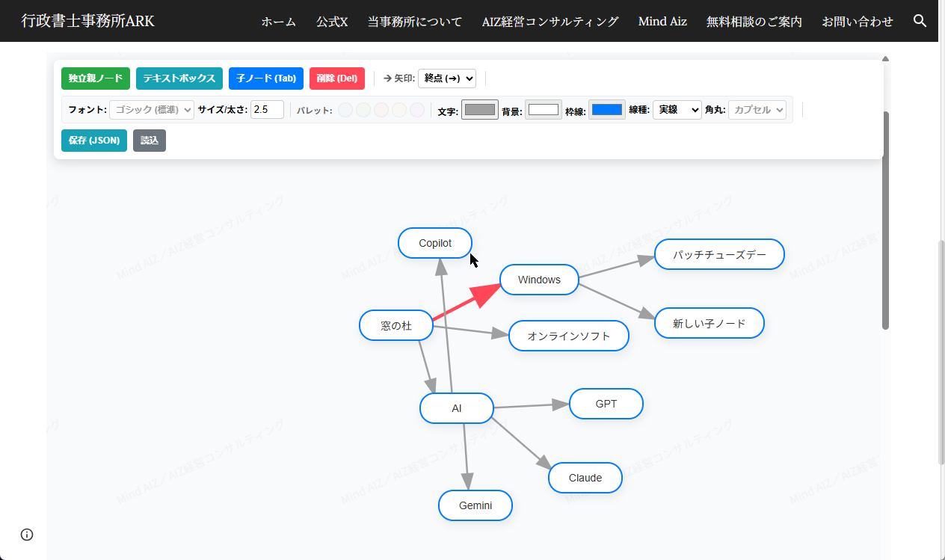
Task: Select the 新しい子ノード node
Action: pos(709,323)
